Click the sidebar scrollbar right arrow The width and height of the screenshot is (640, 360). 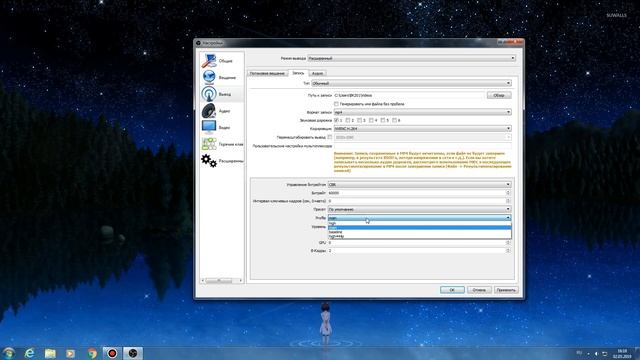pyautogui.click(x=240, y=280)
